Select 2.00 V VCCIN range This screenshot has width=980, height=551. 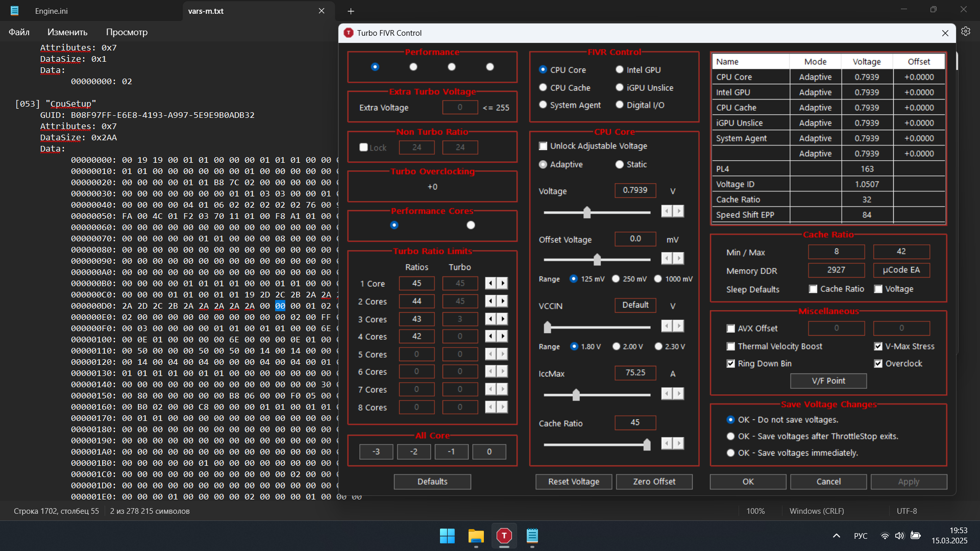pyautogui.click(x=617, y=346)
